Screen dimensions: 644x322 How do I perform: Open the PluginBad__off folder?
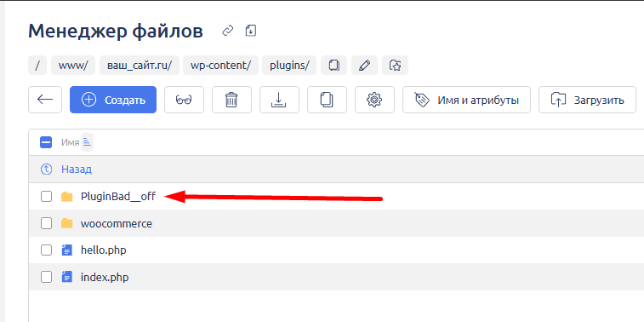pos(118,197)
